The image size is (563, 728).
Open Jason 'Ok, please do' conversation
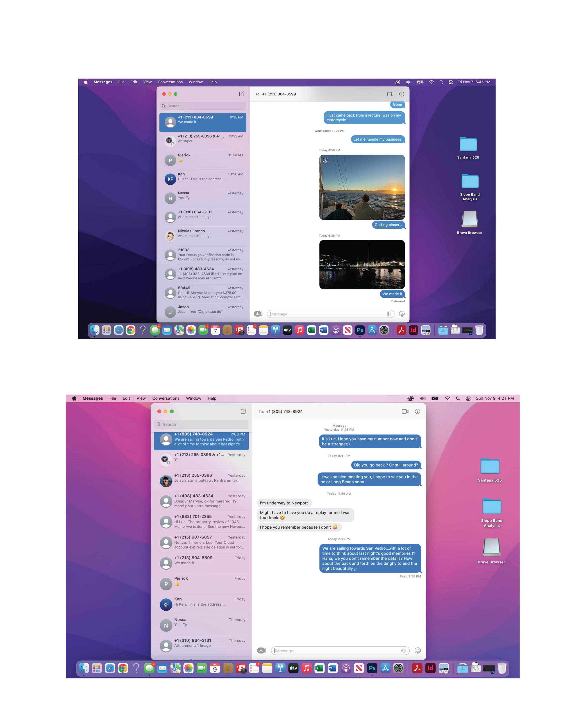(x=203, y=310)
